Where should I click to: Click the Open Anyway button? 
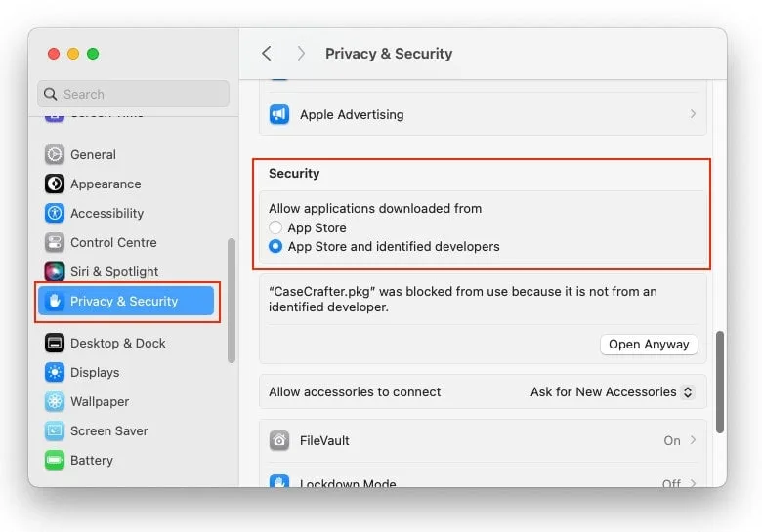click(650, 344)
